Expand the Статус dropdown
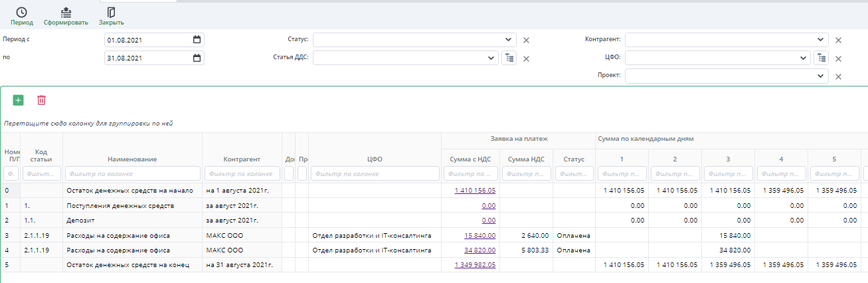Screen dimensions: 868x283 [x=508, y=40]
